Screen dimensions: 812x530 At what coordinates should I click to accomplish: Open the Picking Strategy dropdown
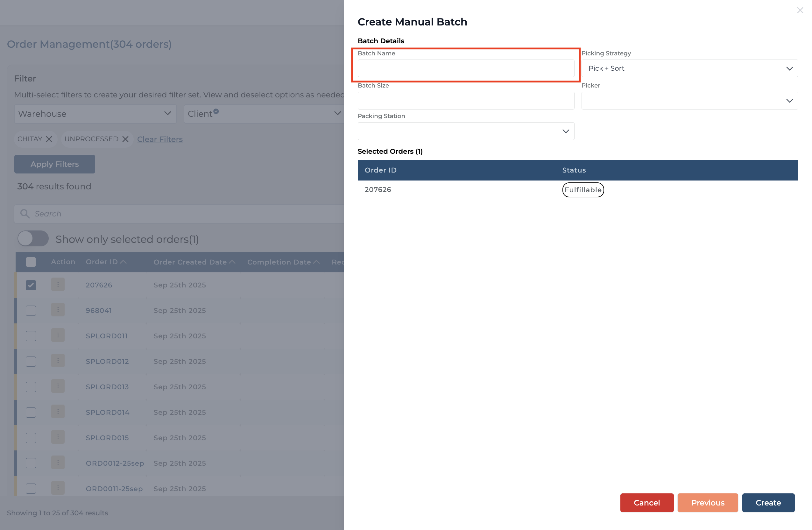coord(689,68)
